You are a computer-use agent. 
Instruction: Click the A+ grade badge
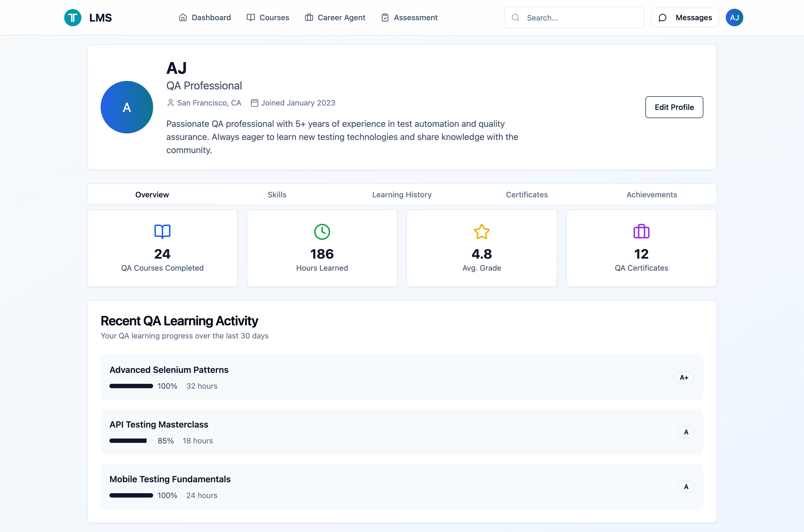click(x=684, y=377)
